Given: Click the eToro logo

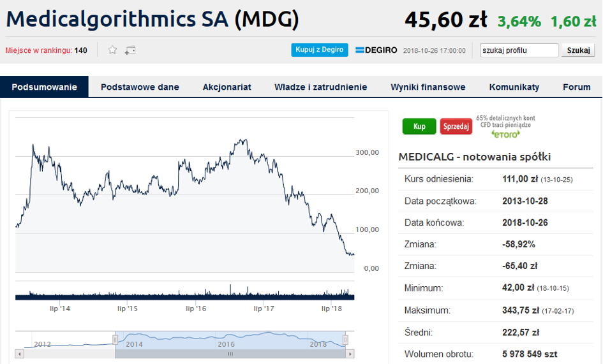Looking at the screenshot, I should pos(506,134).
